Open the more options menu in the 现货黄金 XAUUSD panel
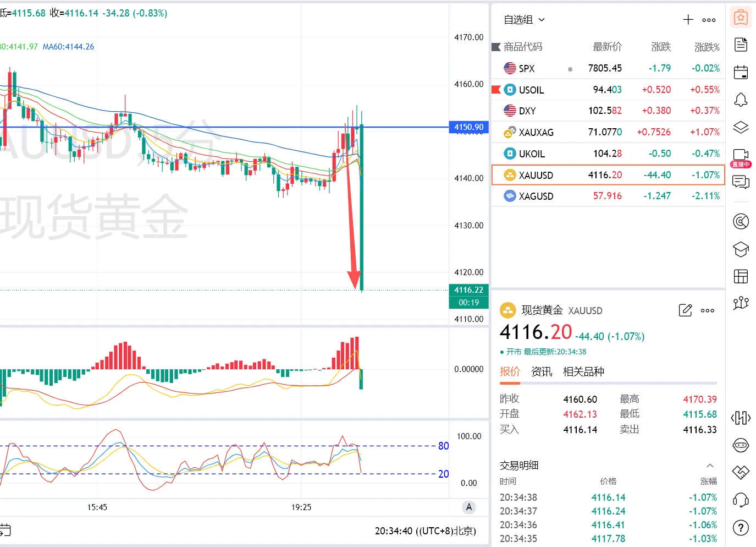The height and width of the screenshot is (547, 756). (708, 310)
